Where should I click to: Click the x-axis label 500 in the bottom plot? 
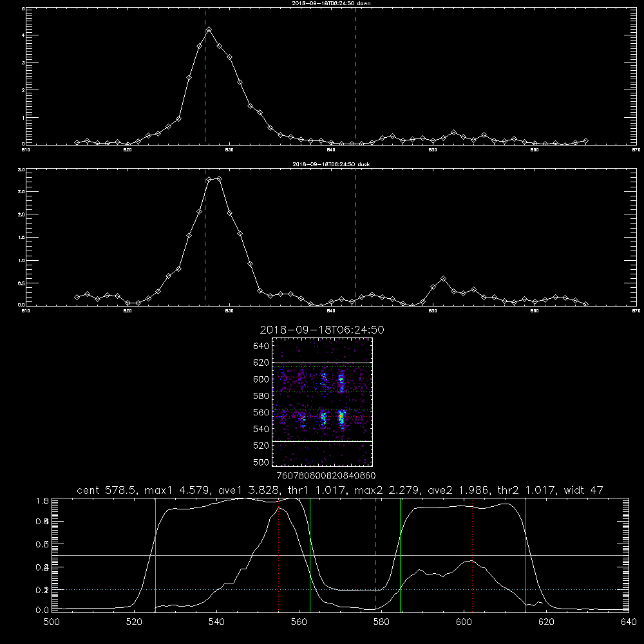(x=52, y=622)
